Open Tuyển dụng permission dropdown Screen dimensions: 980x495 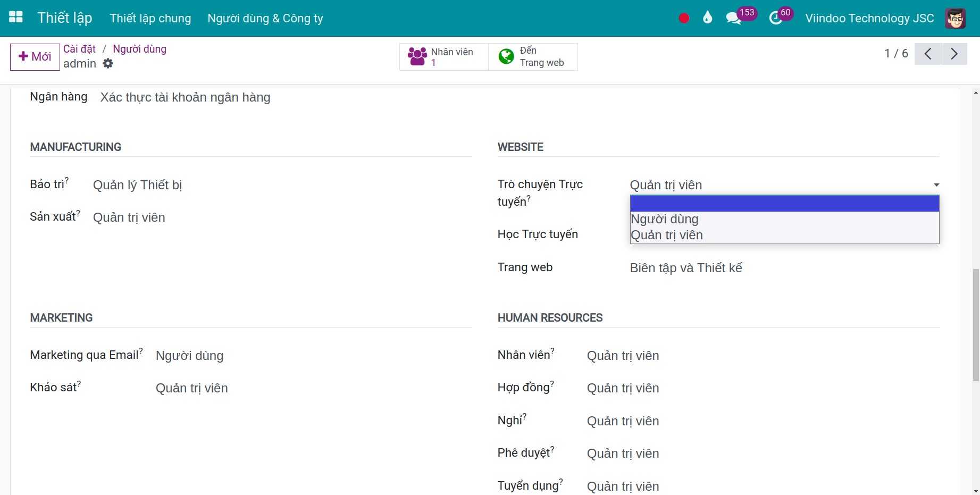[x=763, y=486]
